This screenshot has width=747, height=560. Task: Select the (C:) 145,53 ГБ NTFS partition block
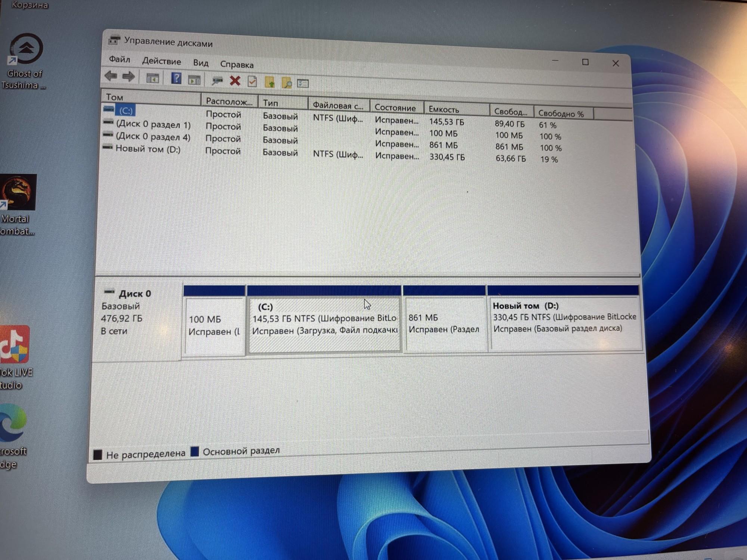pyautogui.click(x=324, y=319)
